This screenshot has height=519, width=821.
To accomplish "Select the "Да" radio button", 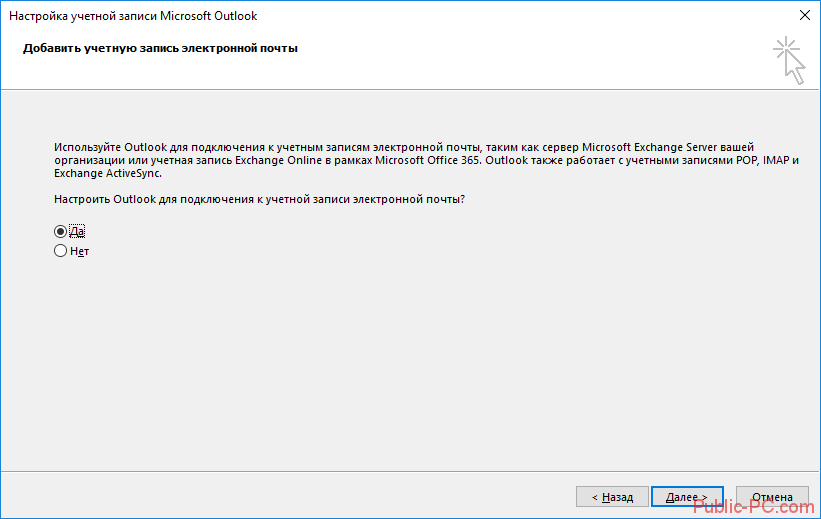I will point(61,231).
